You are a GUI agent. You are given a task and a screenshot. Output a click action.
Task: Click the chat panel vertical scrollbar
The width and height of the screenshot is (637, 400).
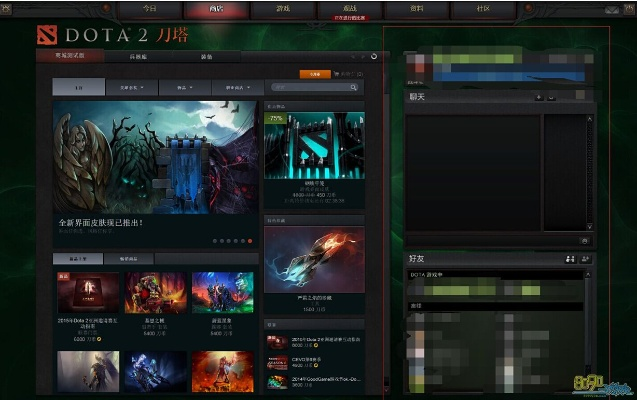click(589, 170)
